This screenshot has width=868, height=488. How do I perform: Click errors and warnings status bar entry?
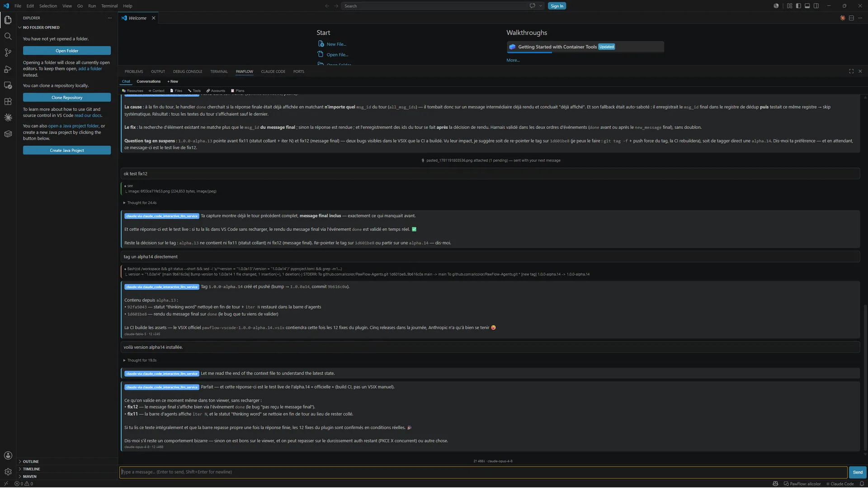click(24, 483)
